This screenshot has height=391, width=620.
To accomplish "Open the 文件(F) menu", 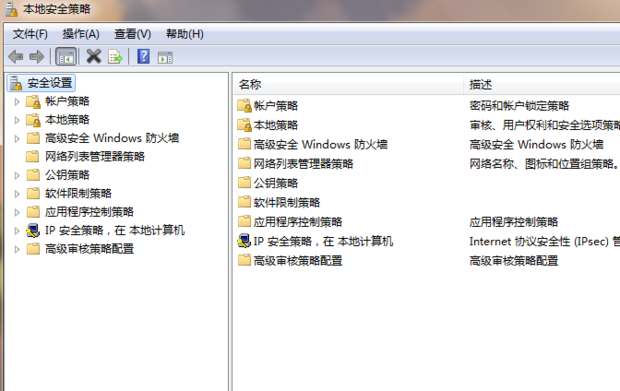I will click(30, 34).
